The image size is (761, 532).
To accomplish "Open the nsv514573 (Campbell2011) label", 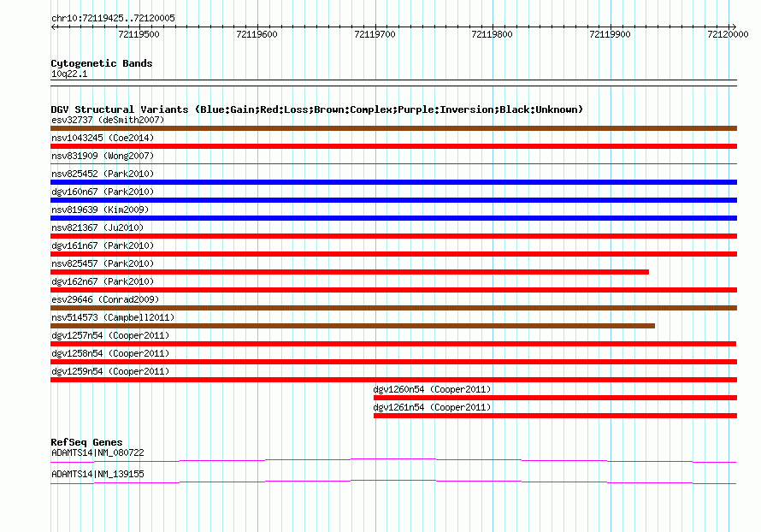I will pyautogui.click(x=113, y=317).
